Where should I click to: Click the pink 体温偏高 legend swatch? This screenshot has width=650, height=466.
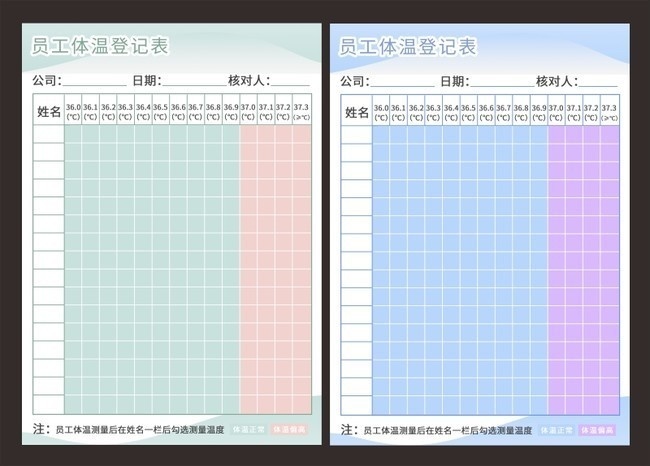(289, 430)
